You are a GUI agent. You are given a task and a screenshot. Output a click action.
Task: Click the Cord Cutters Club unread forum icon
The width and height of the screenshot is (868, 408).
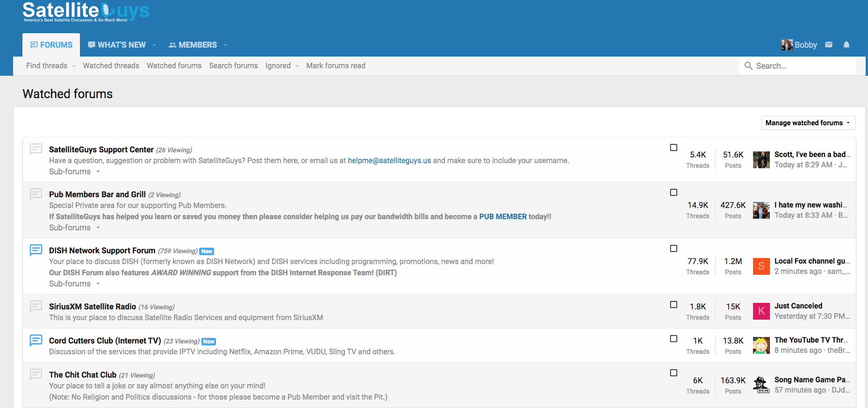(x=36, y=340)
